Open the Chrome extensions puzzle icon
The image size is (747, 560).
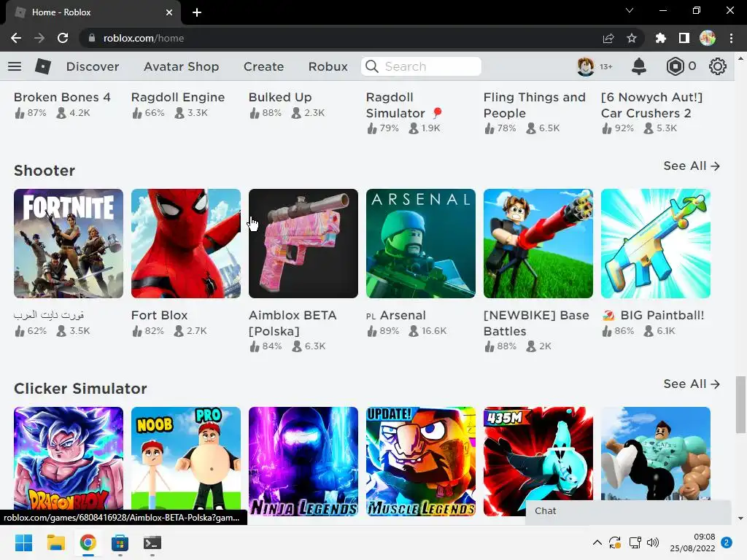tap(661, 38)
